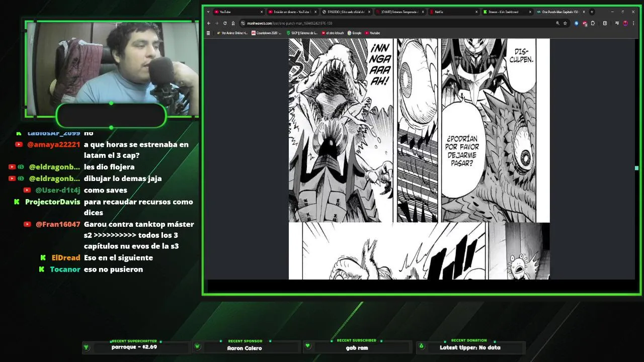Go back to the previous page
This screenshot has width=644, height=362.
[x=209, y=23]
